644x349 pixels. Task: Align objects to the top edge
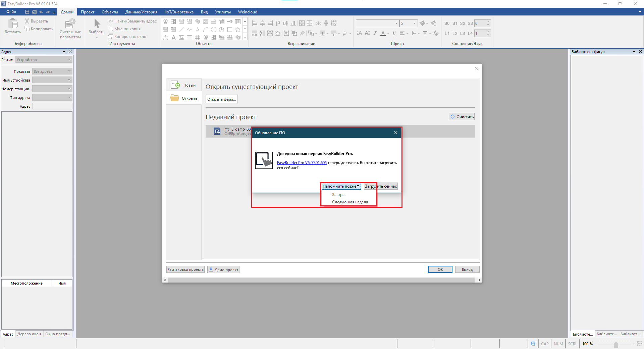pyautogui.click(x=278, y=23)
